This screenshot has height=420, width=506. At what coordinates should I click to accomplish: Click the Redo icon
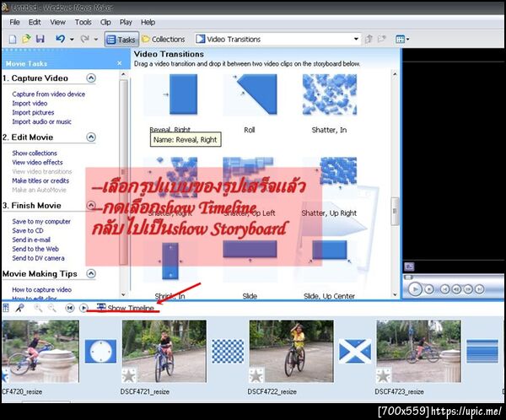84,39
